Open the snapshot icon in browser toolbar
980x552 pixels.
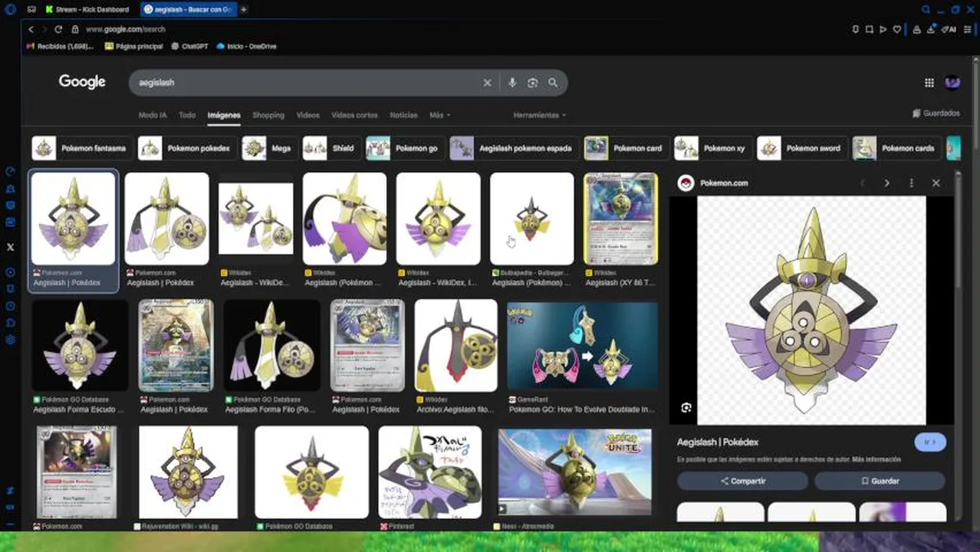[x=869, y=29]
